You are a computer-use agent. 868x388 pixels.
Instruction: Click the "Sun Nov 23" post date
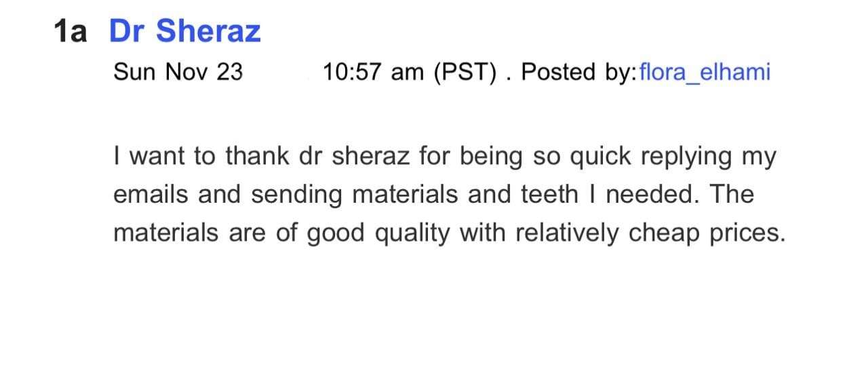coord(178,72)
